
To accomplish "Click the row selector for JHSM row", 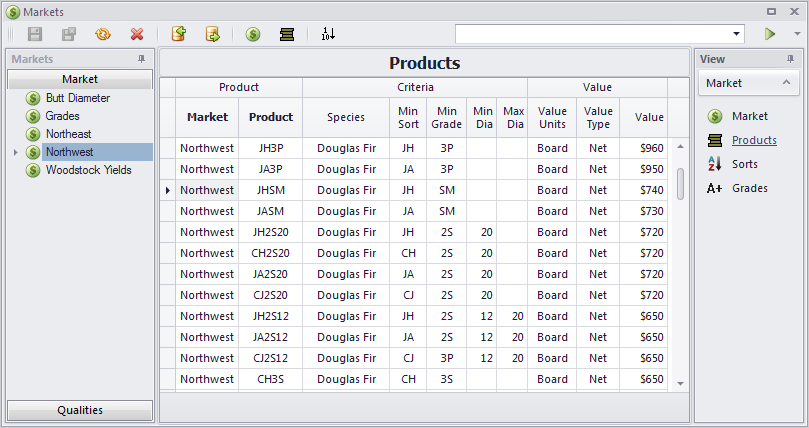I will (168, 190).
